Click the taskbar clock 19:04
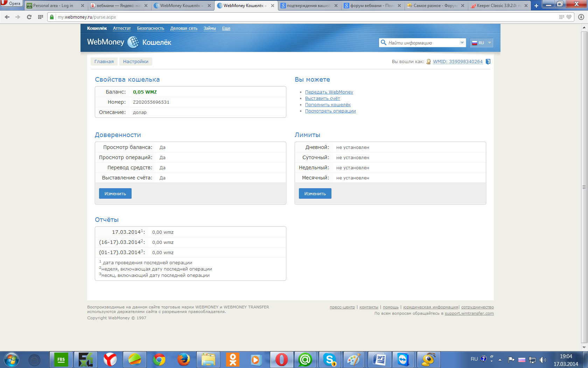588x368 pixels. [x=566, y=356]
